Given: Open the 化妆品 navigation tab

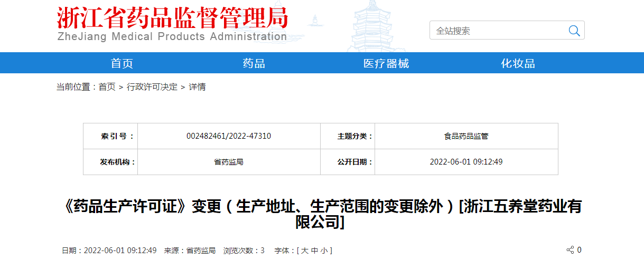Looking at the screenshot, I should coord(518,63).
